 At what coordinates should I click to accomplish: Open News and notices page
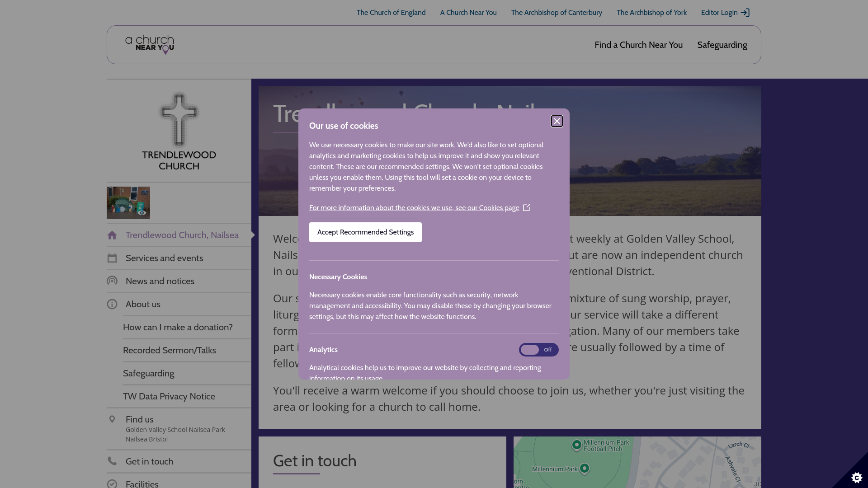pos(160,281)
